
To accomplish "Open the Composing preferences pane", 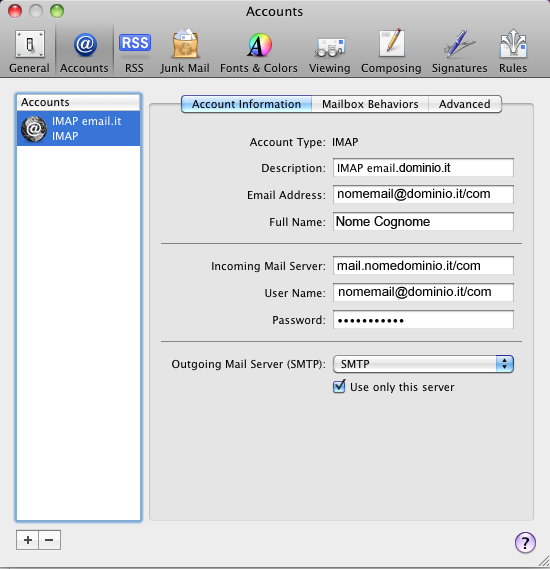I will [x=391, y=52].
